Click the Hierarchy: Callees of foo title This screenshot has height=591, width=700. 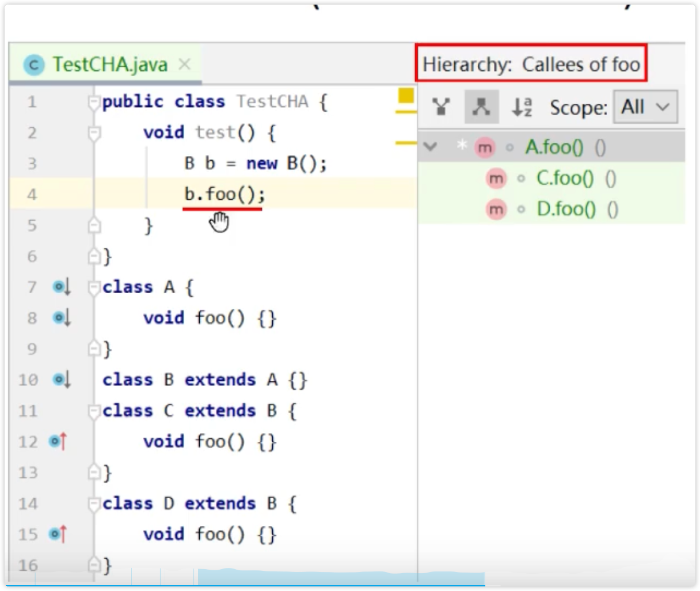point(531,64)
